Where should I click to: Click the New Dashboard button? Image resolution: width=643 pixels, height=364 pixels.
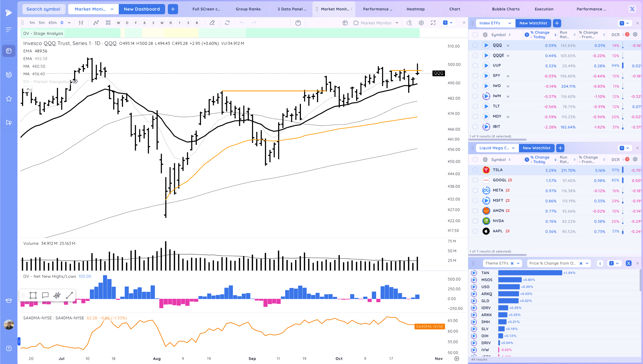coord(142,9)
